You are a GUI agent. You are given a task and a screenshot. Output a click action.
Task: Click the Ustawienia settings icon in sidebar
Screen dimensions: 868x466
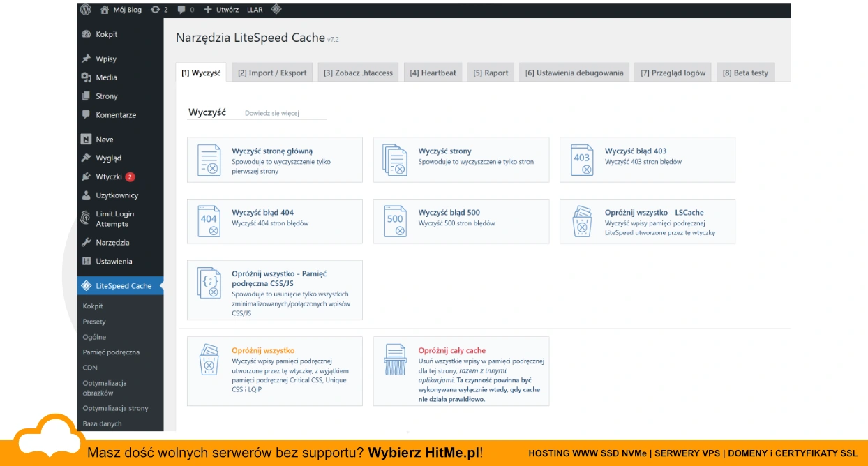pos(87,262)
